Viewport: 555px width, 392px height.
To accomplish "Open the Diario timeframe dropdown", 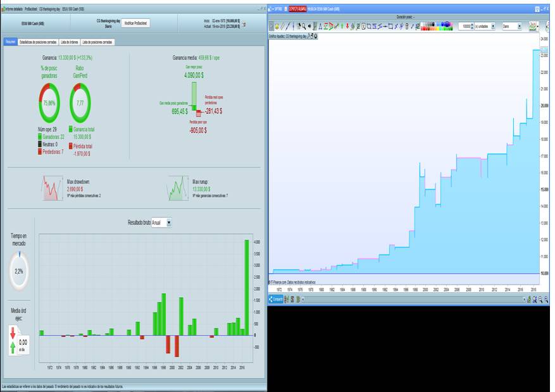I will (x=520, y=27).
